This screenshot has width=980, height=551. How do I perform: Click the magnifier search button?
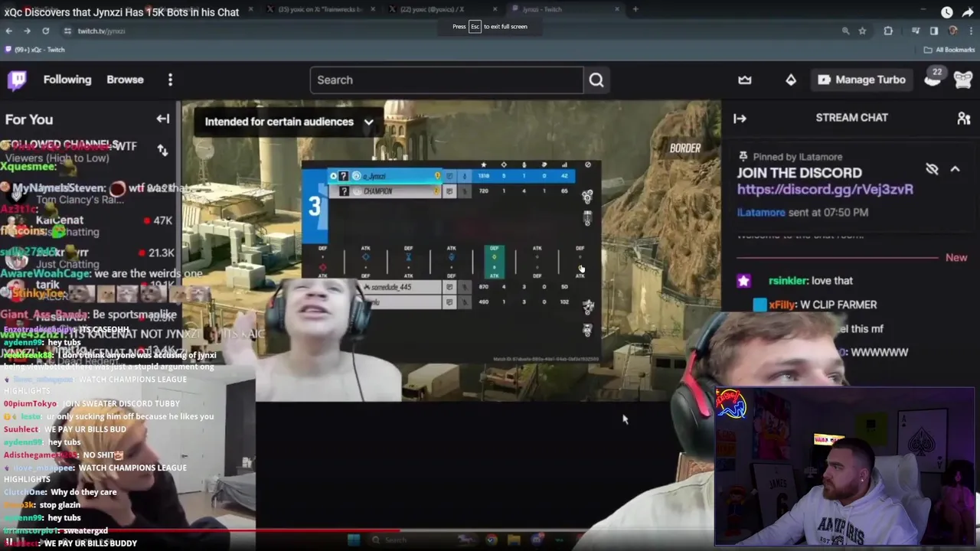tap(596, 80)
